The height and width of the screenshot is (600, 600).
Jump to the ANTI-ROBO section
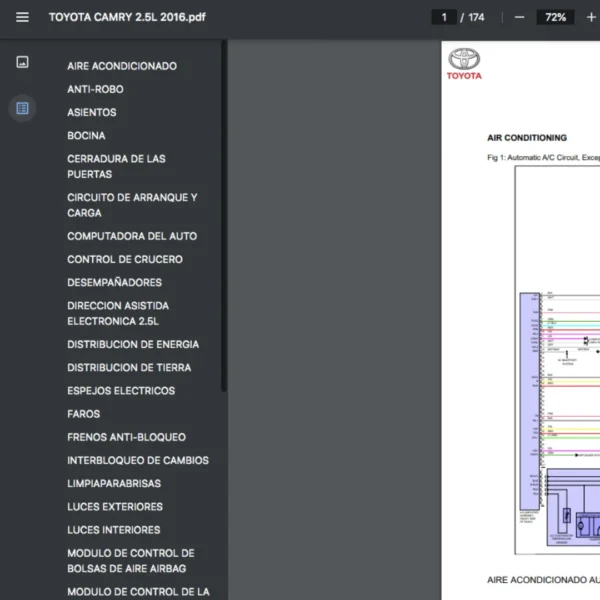[x=95, y=89]
